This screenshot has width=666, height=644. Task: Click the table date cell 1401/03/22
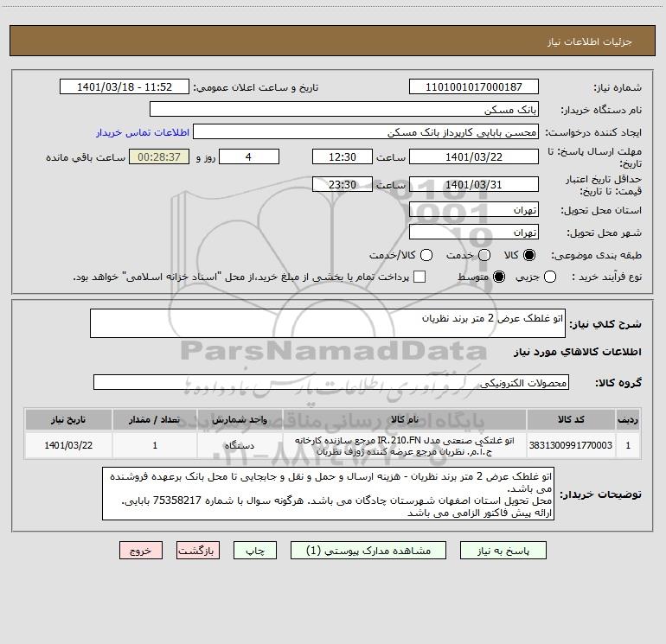[68, 445]
